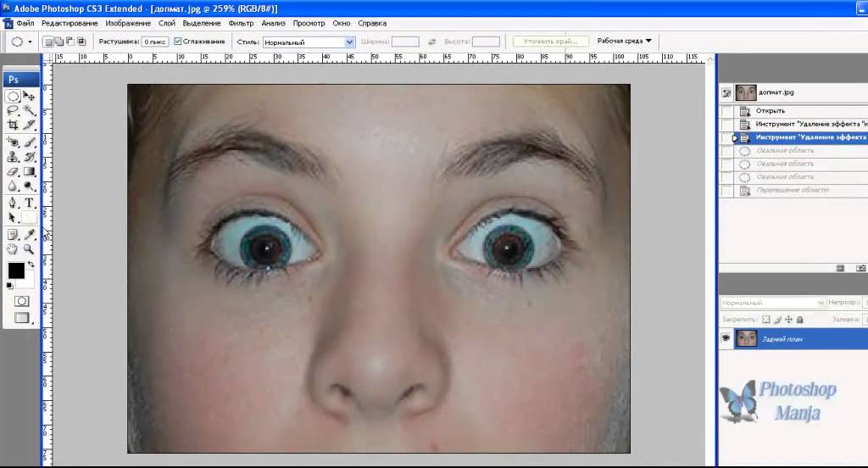Select the Notes tool
The height and width of the screenshot is (468, 868).
click(14, 235)
